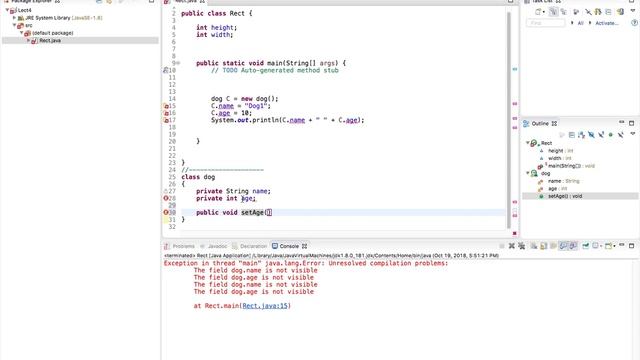The image size is (640, 360).
Task: Click the Minimize icon of Console view
Action: coord(621,245)
